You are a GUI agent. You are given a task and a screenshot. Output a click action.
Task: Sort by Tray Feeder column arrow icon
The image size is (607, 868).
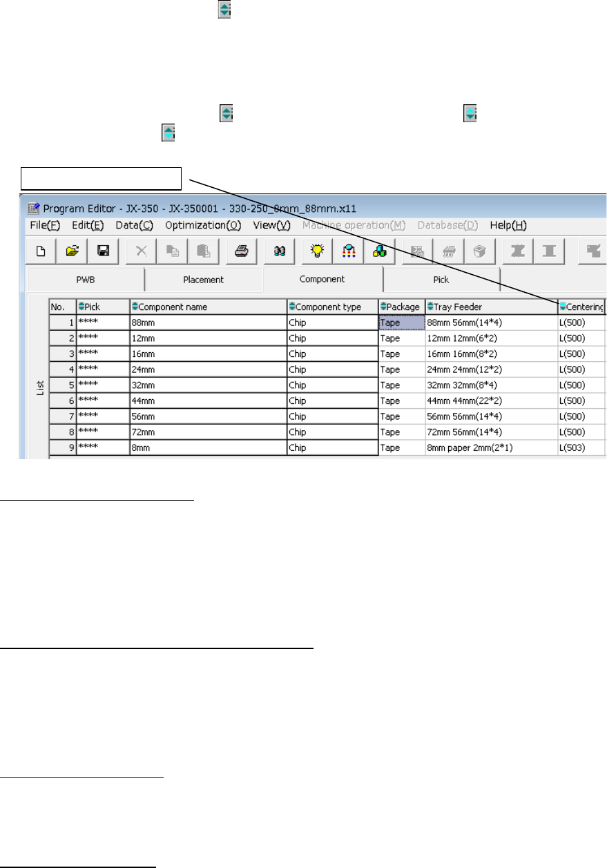pyautogui.click(x=430, y=307)
